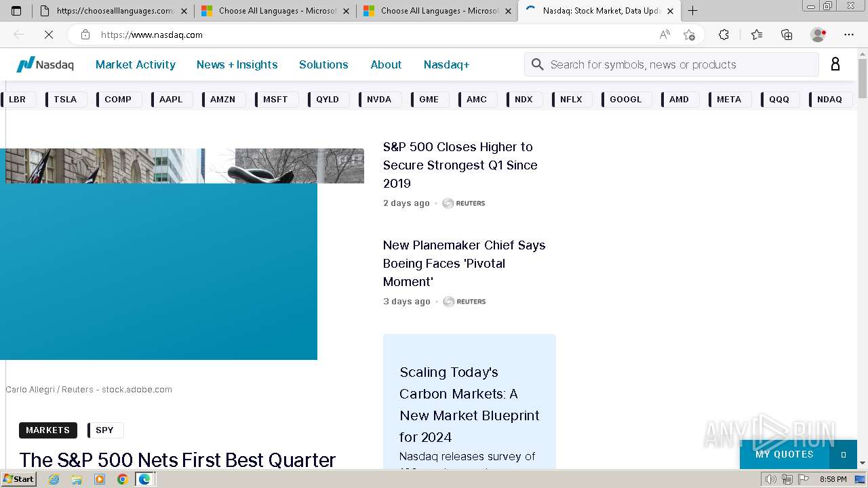Open Google Chrome from taskbar
The height and width of the screenshot is (488, 868).
(122, 479)
